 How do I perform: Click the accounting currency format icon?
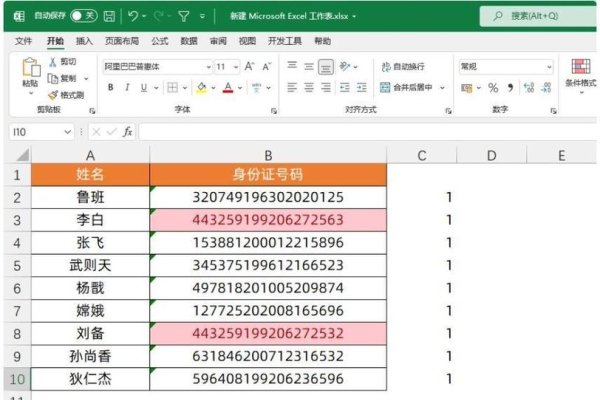tap(466, 88)
